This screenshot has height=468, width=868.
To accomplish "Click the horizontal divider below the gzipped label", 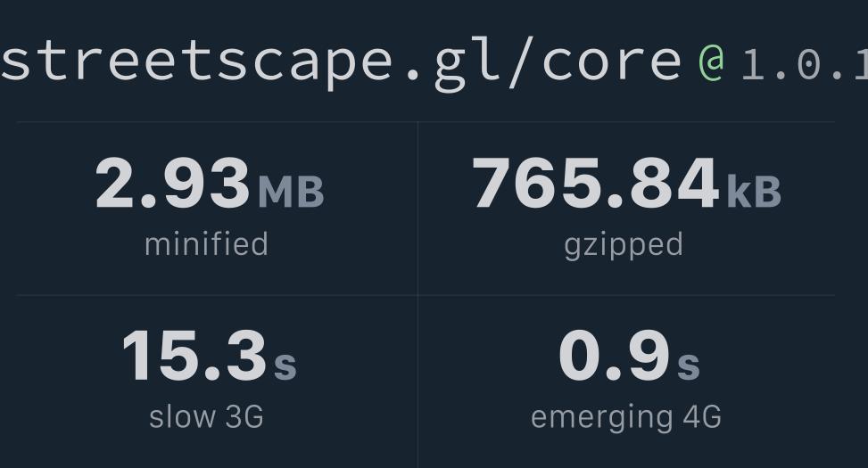I will click(626, 295).
